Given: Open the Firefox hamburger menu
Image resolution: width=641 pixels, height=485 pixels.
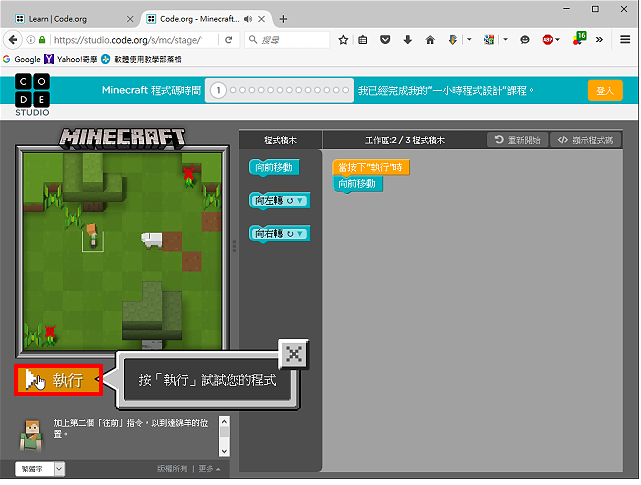Looking at the screenshot, I should (x=625, y=39).
